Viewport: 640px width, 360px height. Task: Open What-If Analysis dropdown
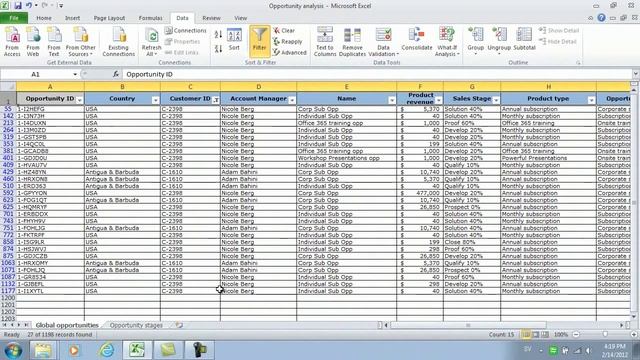tap(447, 51)
